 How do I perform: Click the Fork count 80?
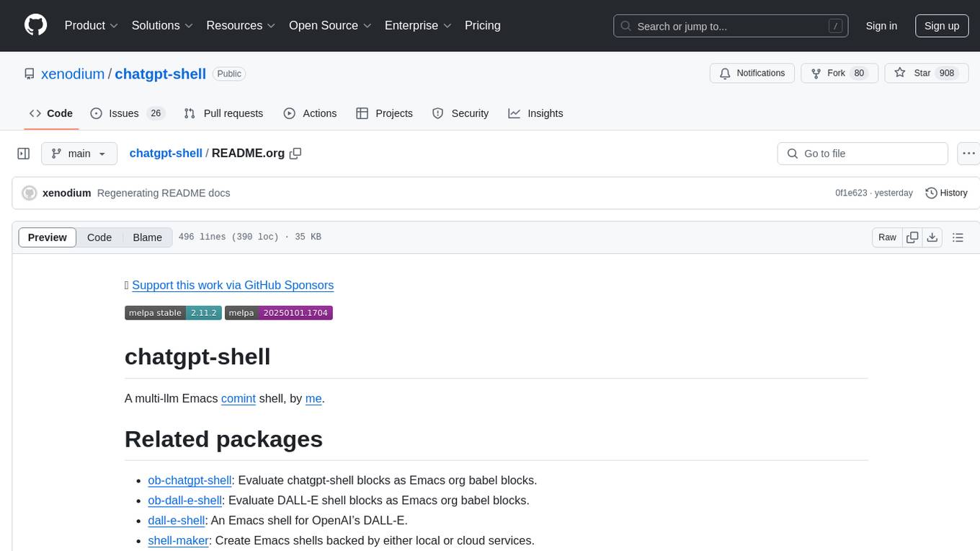pyautogui.click(x=858, y=74)
